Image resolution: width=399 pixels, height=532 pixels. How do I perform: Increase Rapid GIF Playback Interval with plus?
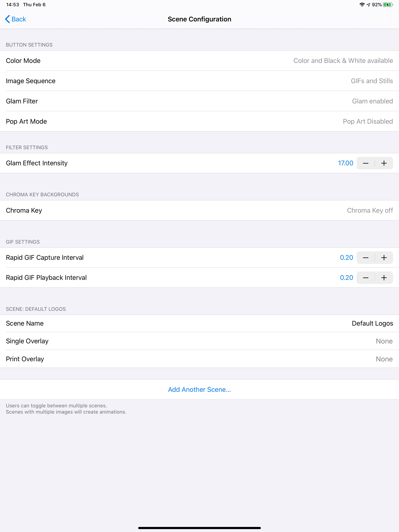click(x=384, y=278)
